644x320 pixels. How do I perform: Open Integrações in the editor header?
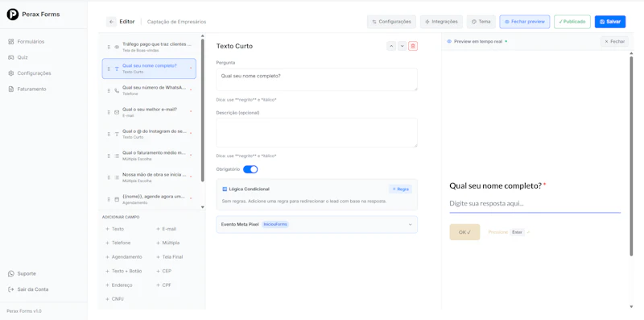point(441,22)
